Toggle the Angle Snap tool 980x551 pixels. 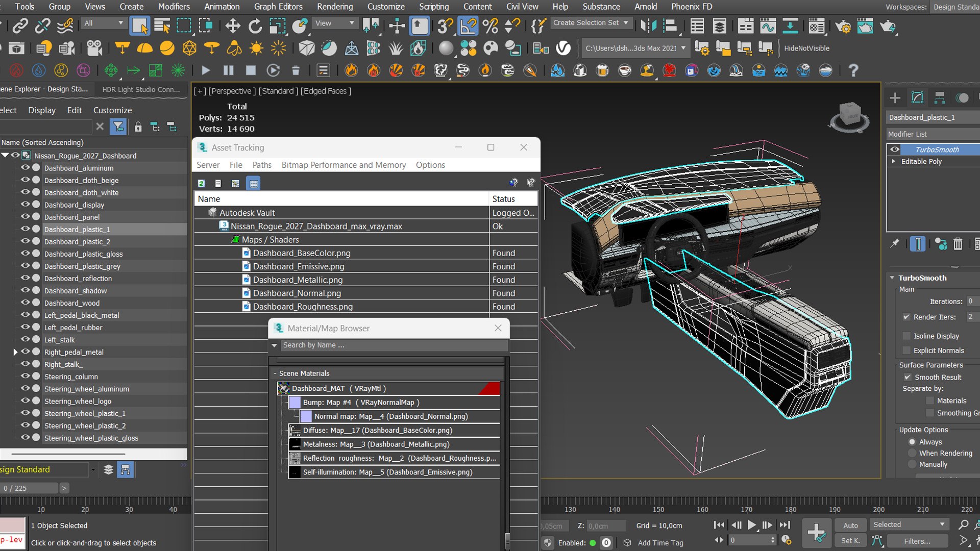pos(468,26)
